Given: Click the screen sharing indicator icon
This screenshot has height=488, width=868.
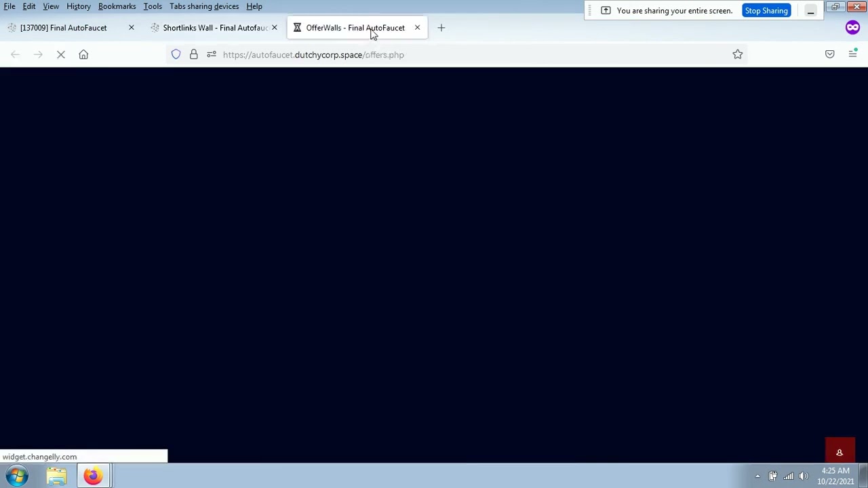Looking at the screenshot, I should click(x=606, y=11).
